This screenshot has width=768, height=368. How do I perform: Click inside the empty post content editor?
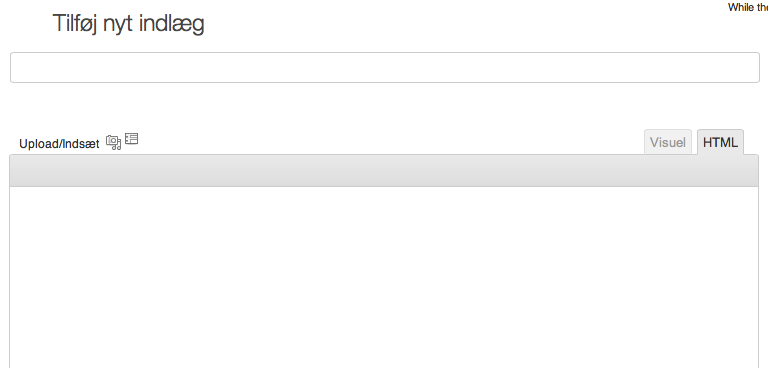(x=384, y=277)
